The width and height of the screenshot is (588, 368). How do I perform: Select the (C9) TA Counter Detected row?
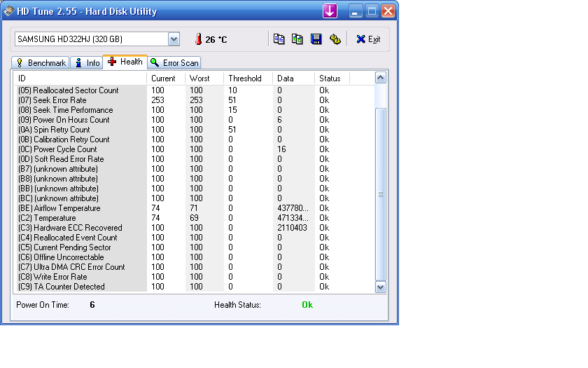click(x=195, y=287)
